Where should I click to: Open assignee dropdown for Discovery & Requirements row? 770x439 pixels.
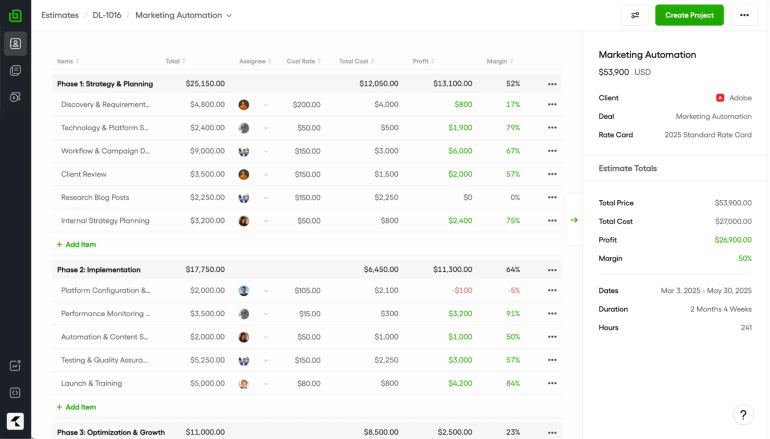click(266, 105)
